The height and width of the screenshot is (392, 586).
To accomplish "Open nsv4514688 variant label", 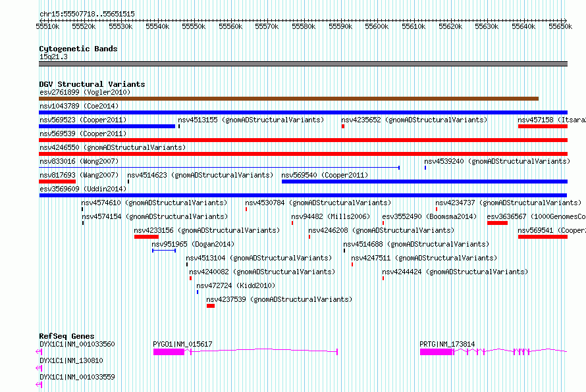I will tap(416, 244).
